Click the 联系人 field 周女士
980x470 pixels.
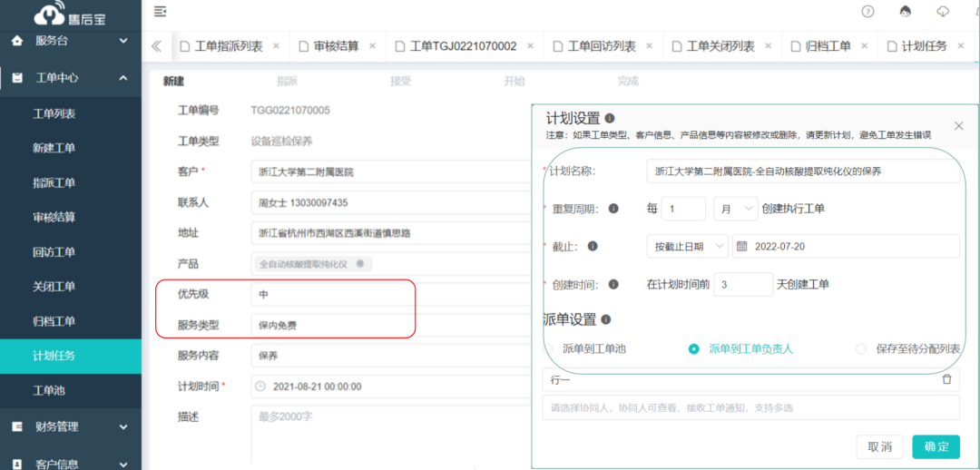tap(390, 202)
